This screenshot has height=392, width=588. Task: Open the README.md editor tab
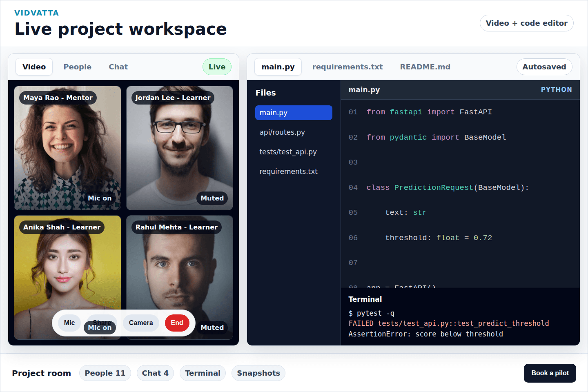point(425,67)
